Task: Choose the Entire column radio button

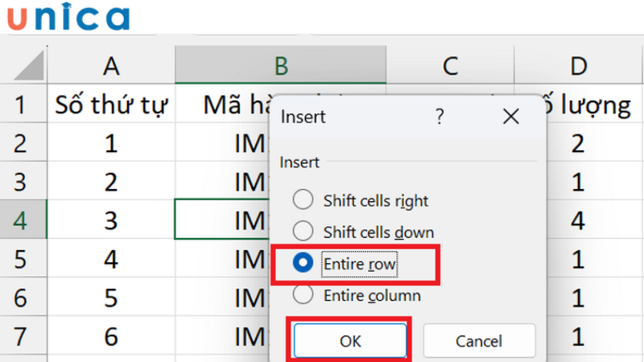Action: click(x=303, y=295)
